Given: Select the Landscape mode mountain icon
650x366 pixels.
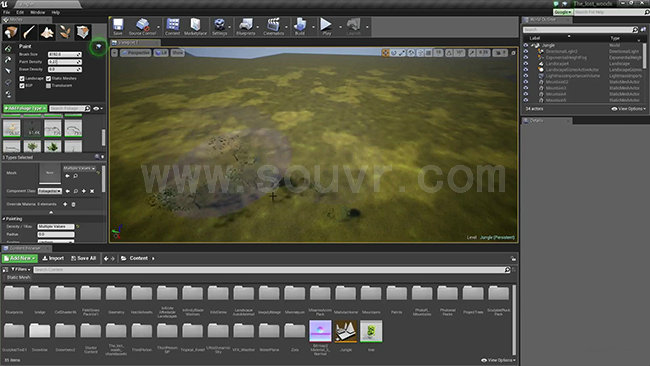Looking at the screenshot, I should click(x=47, y=32).
